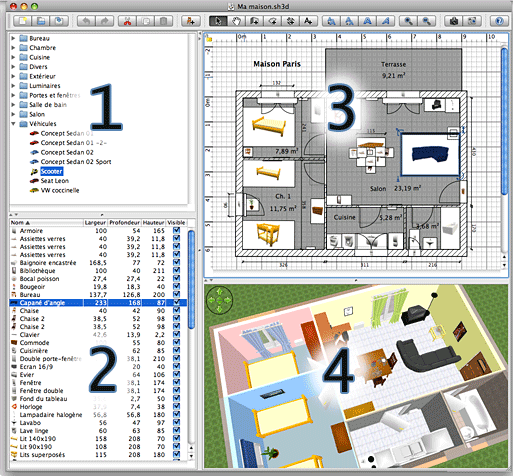Click the Create photo camera icon
The width and height of the screenshot is (513, 476).
click(454, 21)
